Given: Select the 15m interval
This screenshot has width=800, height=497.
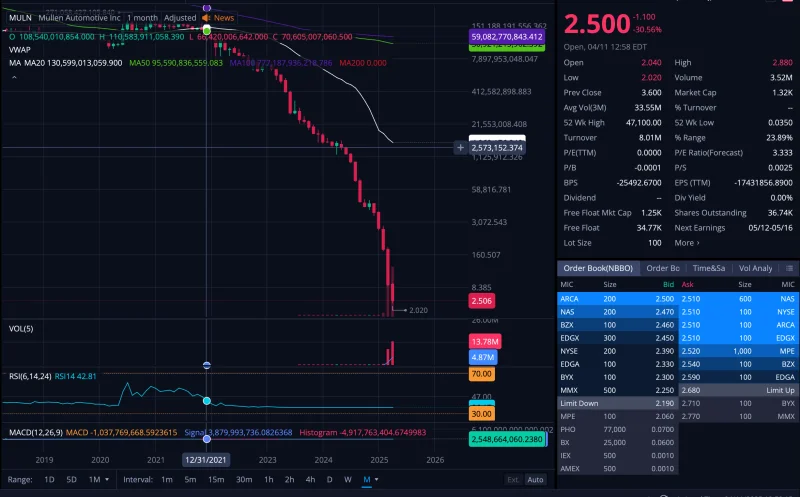Looking at the screenshot, I should click(x=216, y=480).
